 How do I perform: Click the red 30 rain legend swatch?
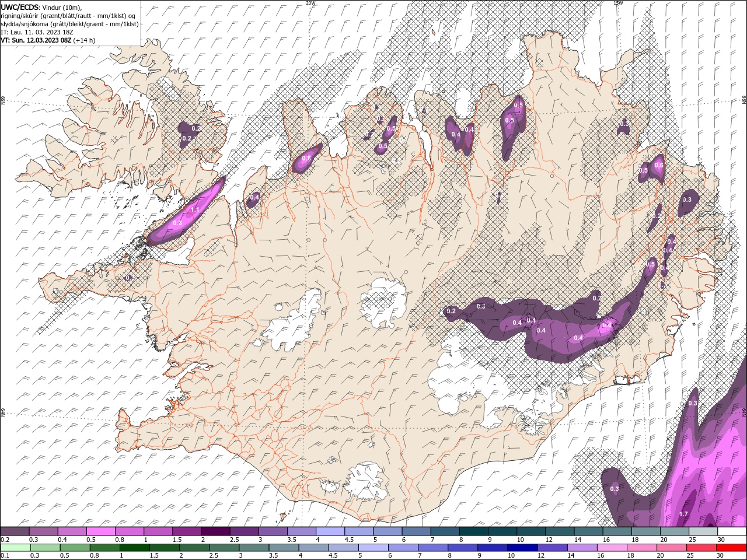pos(732,548)
